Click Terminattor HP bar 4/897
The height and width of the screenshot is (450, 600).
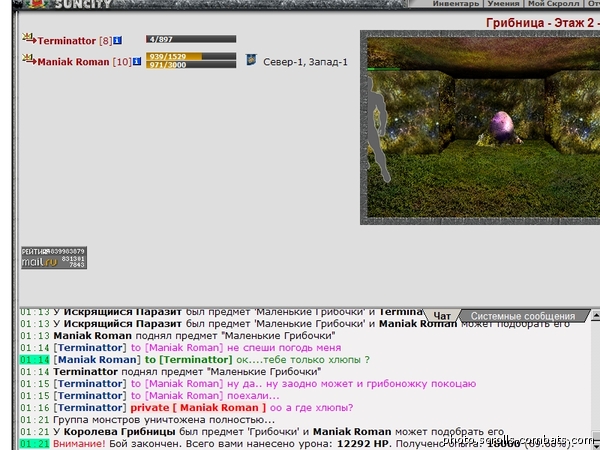[x=191, y=39]
